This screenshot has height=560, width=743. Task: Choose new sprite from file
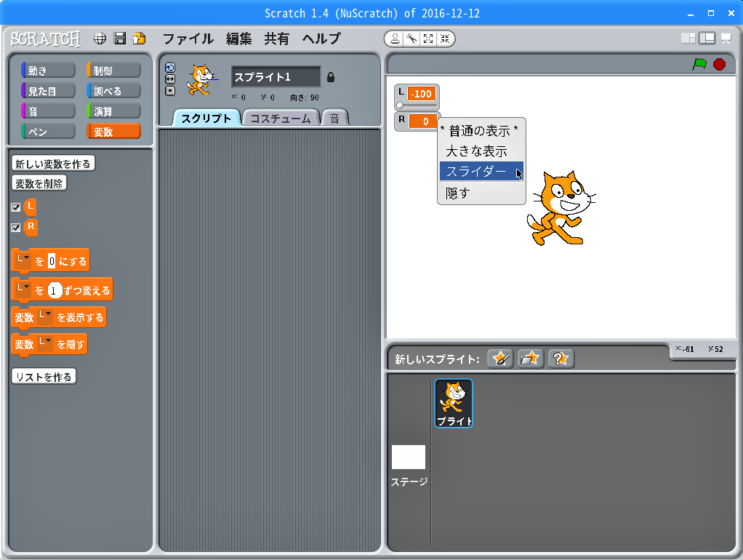pyautogui.click(x=530, y=359)
